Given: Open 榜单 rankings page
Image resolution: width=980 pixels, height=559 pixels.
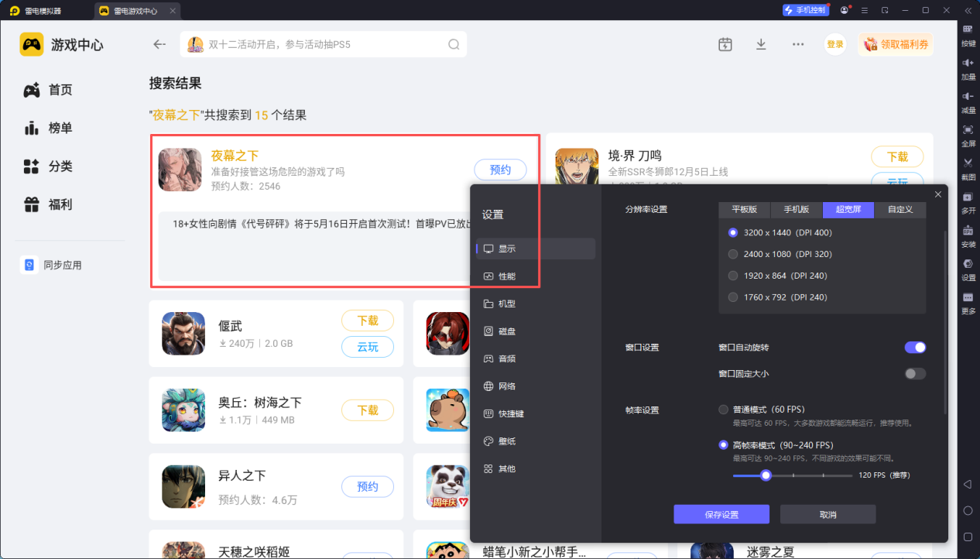Looking at the screenshot, I should click(48, 128).
